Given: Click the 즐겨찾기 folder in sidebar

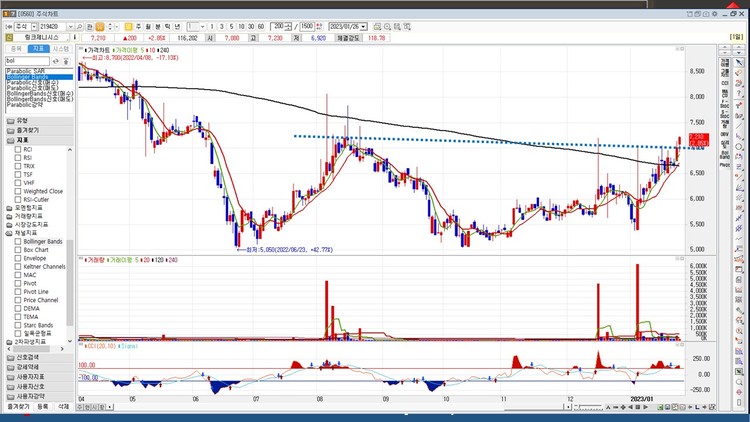Looking at the screenshot, I should pyautogui.click(x=40, y=130).
